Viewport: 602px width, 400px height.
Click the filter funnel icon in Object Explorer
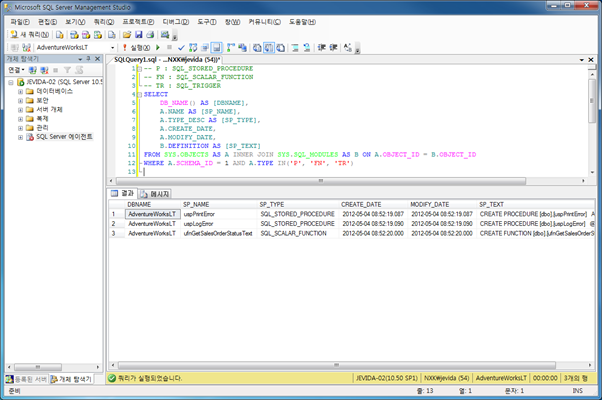click(68, 70)
